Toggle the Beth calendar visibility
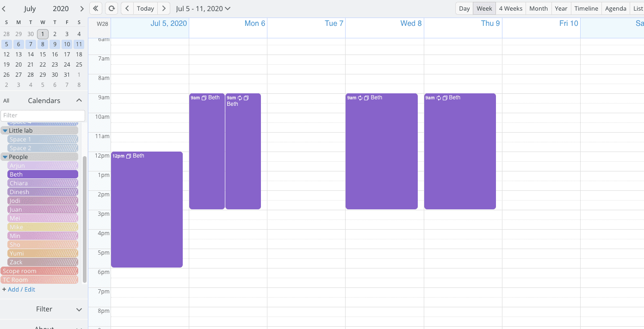The width and height of the screenshot is (644, 329). click(x=43, y=174)
